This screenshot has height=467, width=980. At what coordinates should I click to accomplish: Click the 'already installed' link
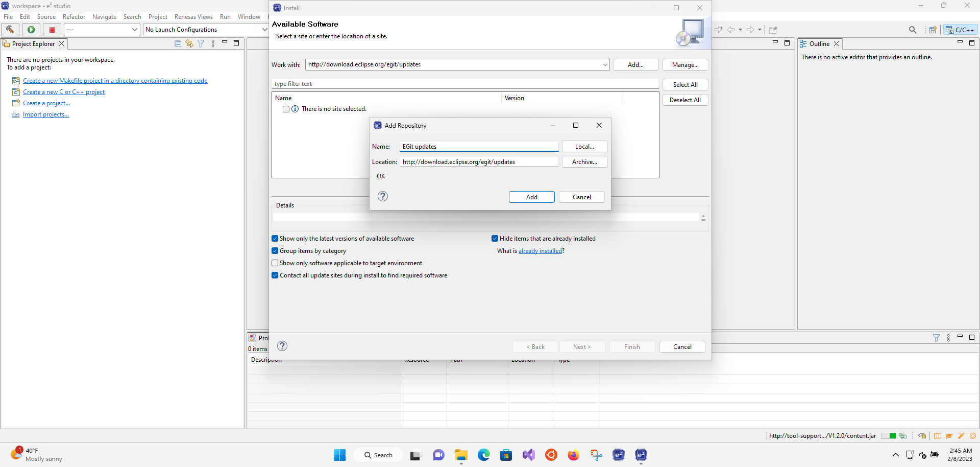click(x=540, y=251)
